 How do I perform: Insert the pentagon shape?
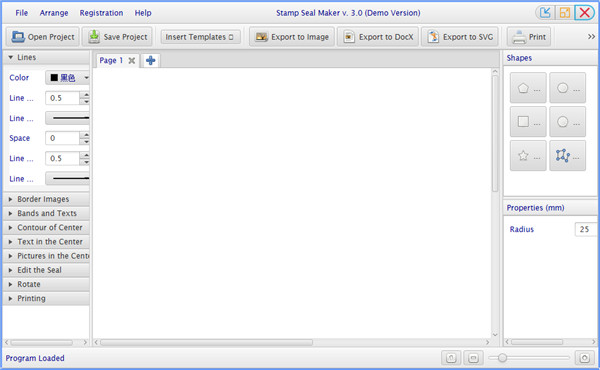(528, 88)
